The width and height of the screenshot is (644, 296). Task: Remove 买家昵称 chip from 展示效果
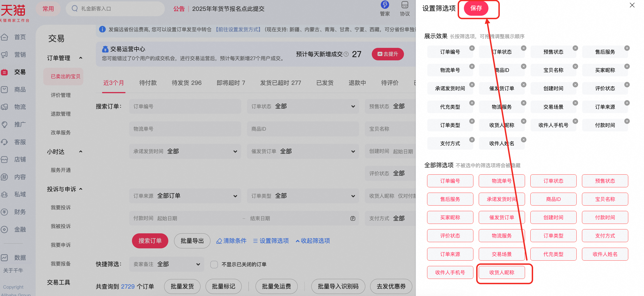627,66
